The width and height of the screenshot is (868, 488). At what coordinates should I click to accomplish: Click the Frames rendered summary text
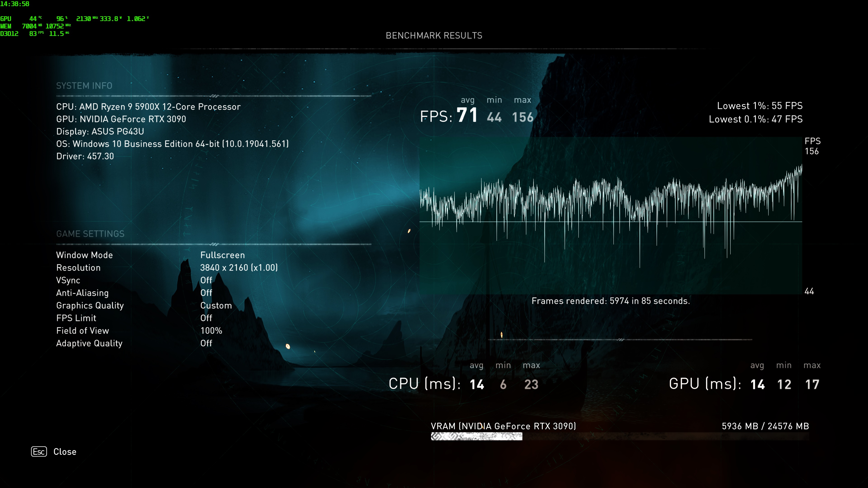coord(611,301)
